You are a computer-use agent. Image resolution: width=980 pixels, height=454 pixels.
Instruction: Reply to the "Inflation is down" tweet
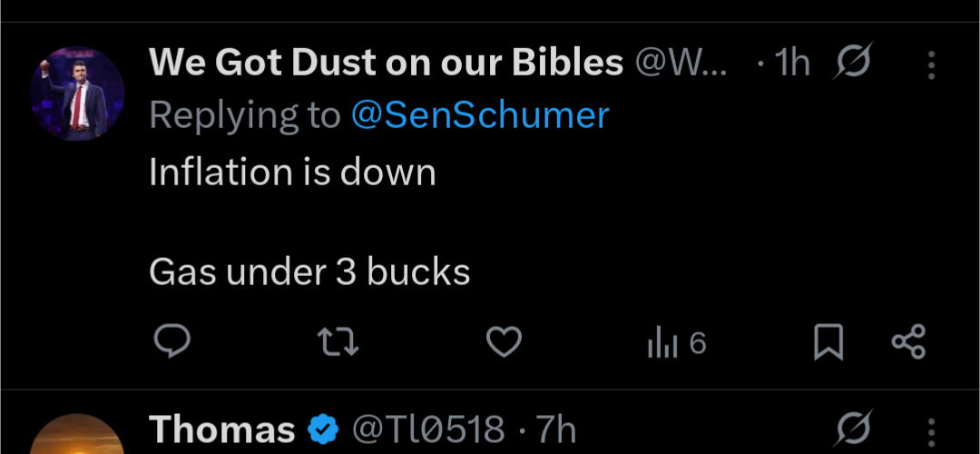pyautogui.click(x=171, y=342)
